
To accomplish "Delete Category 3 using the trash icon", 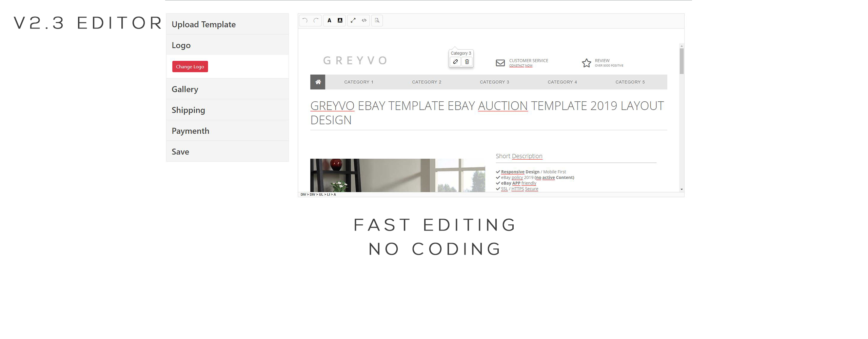I will (x=467, y=62).
